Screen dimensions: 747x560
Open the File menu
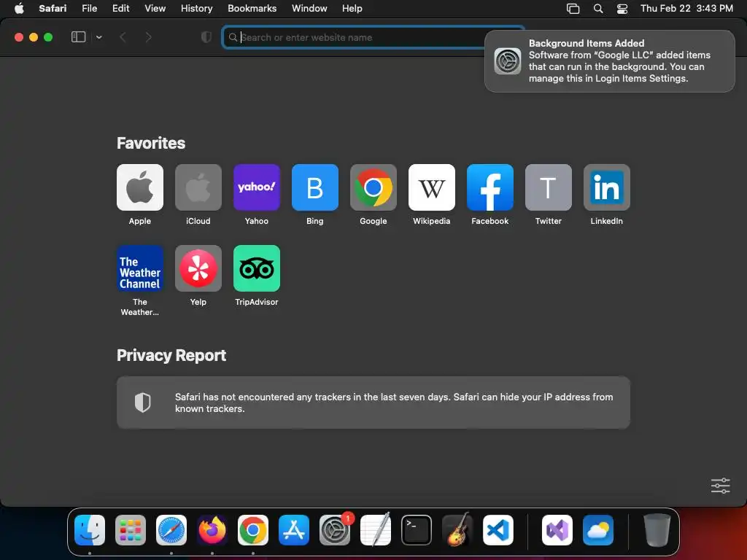click(89, 8)
